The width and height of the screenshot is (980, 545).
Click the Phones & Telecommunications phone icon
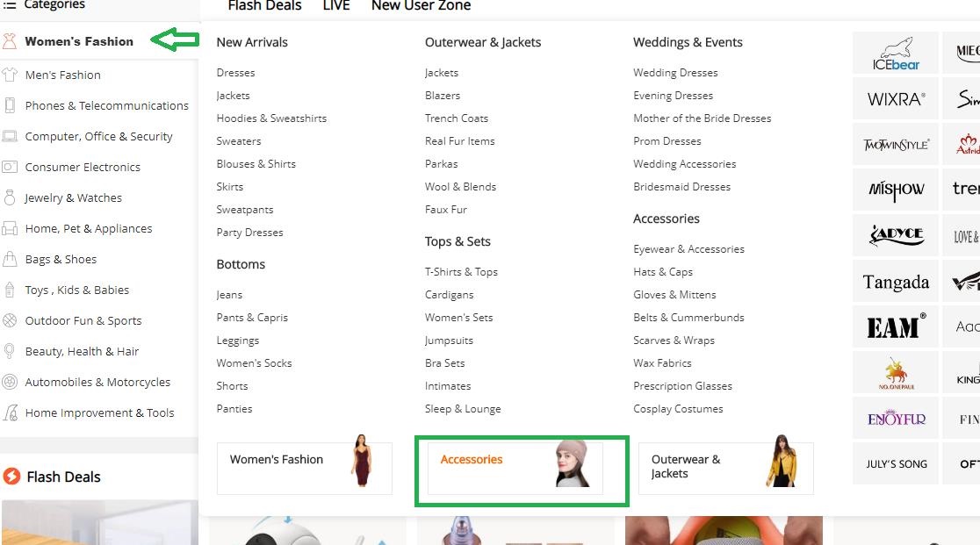10,105
